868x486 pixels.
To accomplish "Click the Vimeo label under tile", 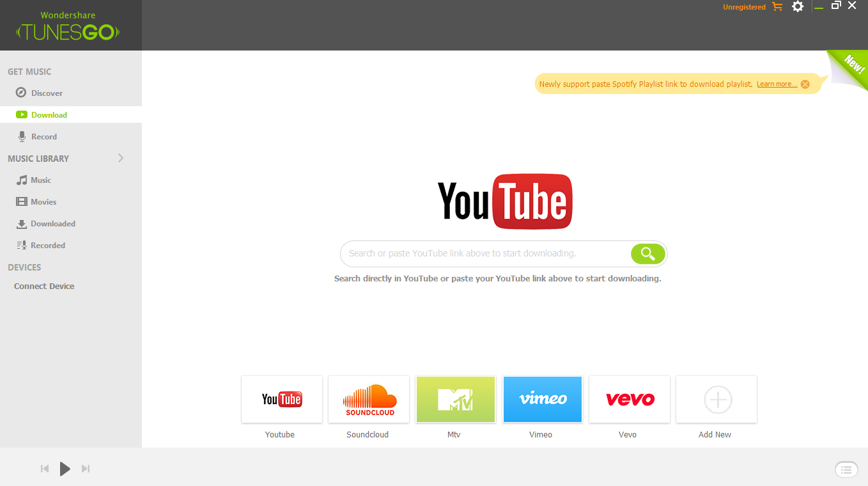I will pyautogui.click(x=541, y=435).
